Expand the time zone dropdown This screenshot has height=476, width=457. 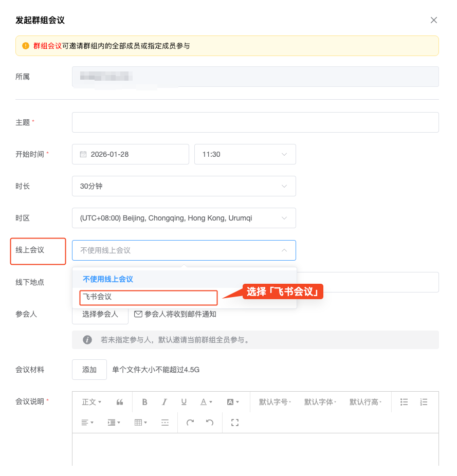pos(184,218)
